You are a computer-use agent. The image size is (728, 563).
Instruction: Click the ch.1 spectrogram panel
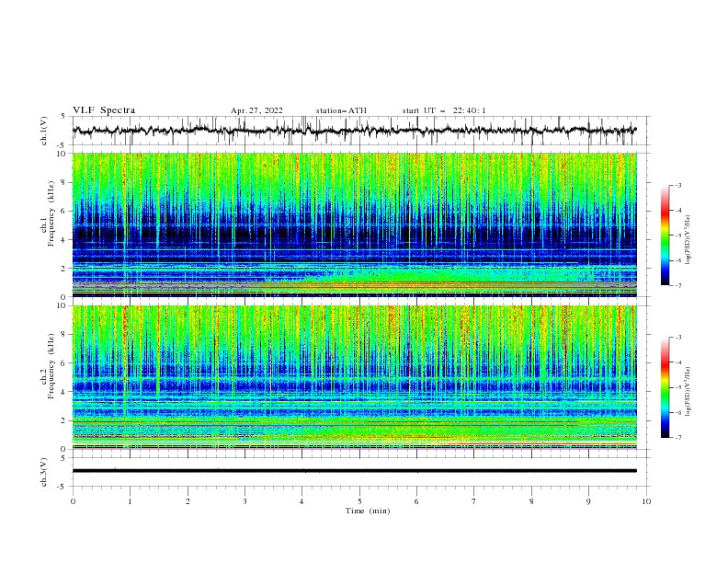355,224
